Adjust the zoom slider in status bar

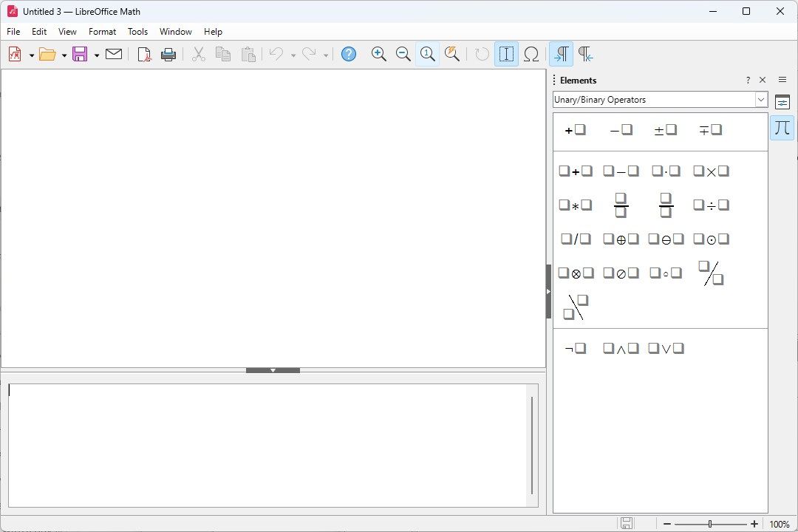(710, 524)
